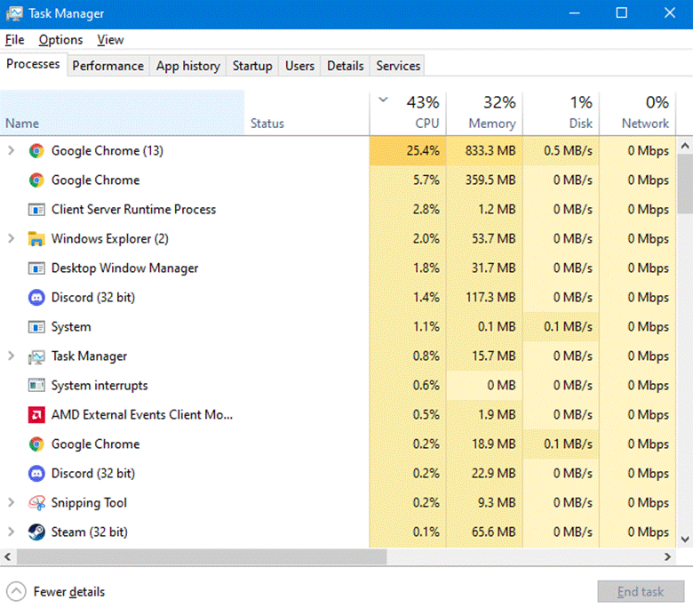Select the Processes tab
Viewport: 693px width, 616px height.
coord(33,64)
